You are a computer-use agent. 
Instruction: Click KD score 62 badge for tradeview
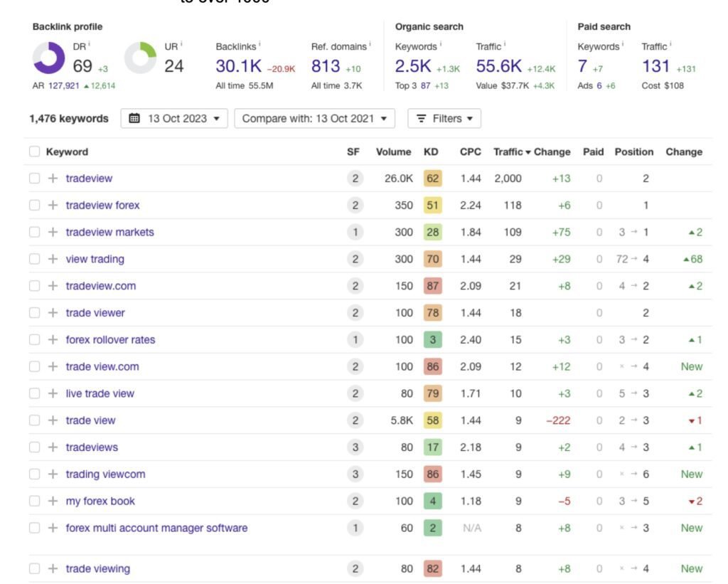433,179
